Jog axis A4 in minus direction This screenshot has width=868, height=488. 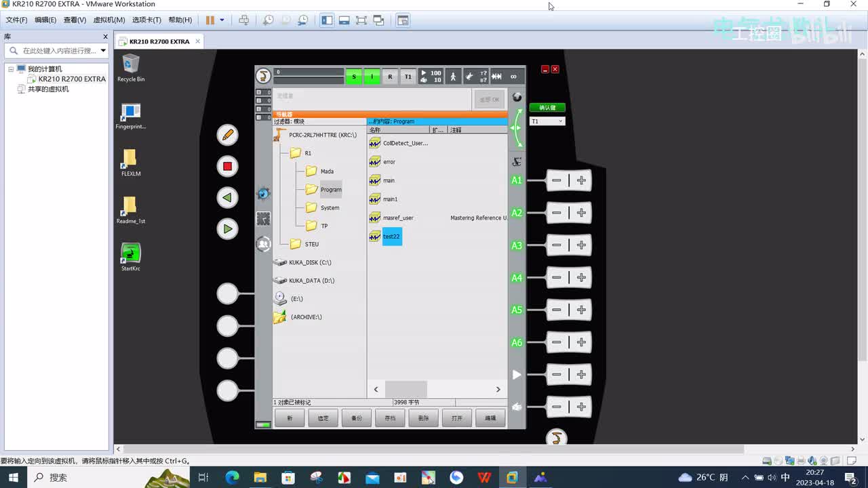pos(557,278)
